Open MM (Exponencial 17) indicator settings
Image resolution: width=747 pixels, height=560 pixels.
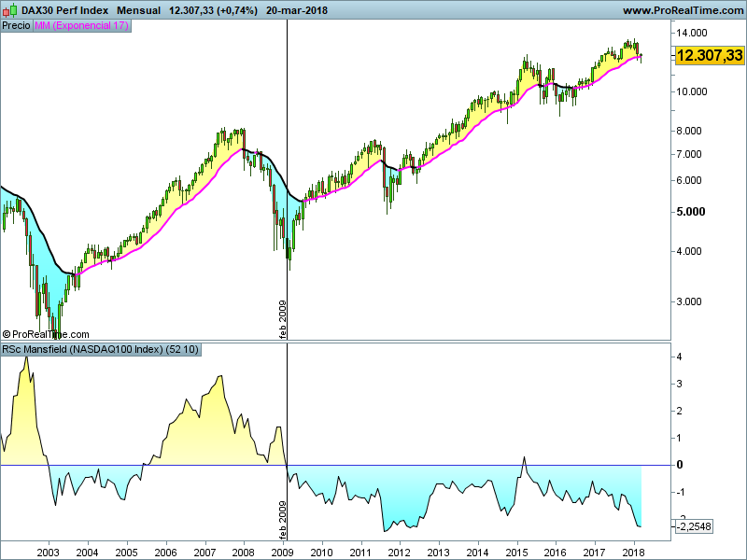click(x=81, y=25)
